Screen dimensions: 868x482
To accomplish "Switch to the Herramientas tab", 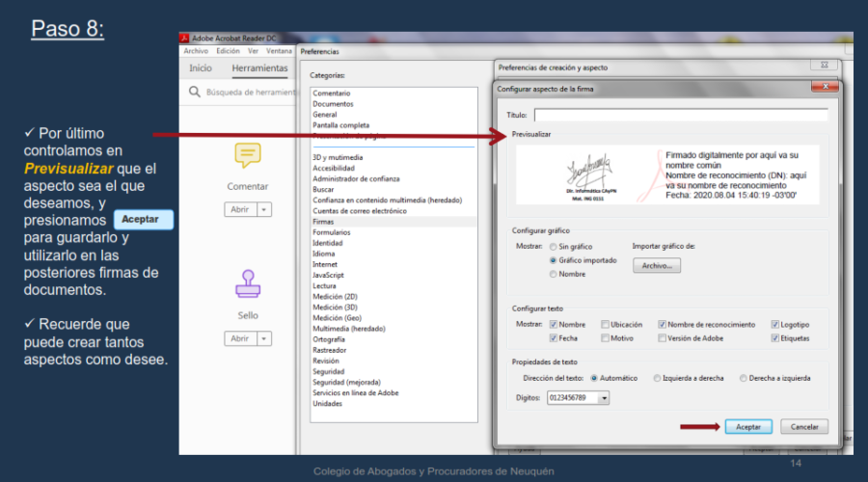I will pyautogui.click(x=259, y=68).
